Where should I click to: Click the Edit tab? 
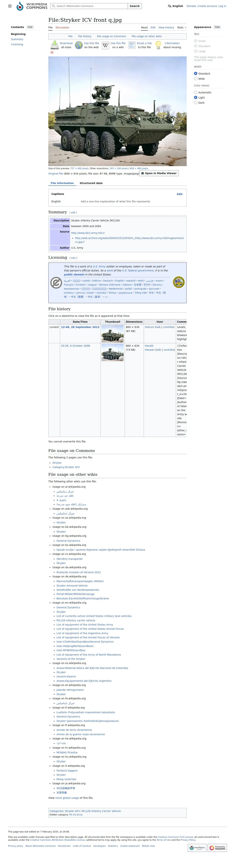[153, 28]
